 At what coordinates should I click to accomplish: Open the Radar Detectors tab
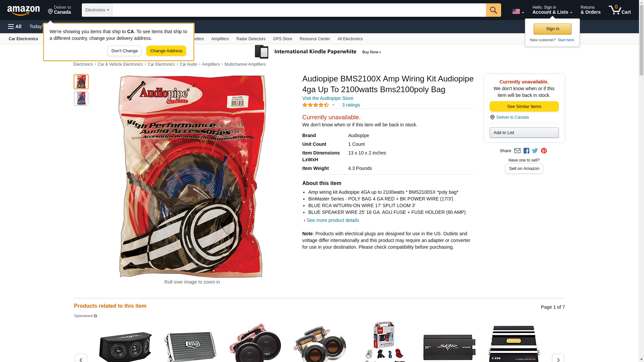[x=251, y=39]
